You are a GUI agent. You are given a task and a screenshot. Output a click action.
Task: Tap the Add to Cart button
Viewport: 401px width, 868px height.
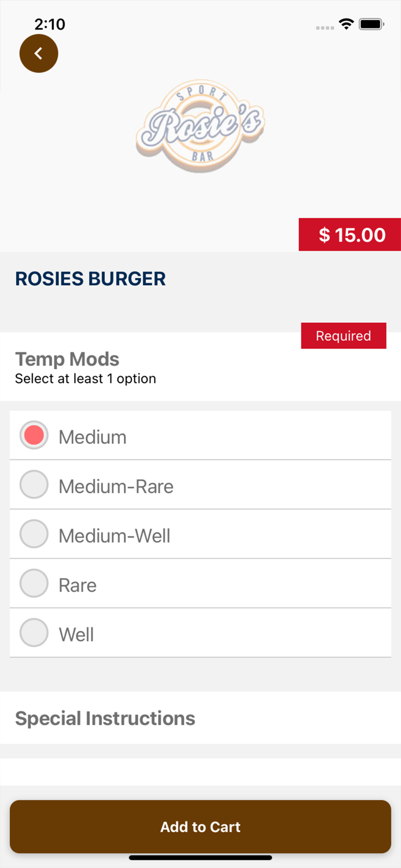pos(200,827)
